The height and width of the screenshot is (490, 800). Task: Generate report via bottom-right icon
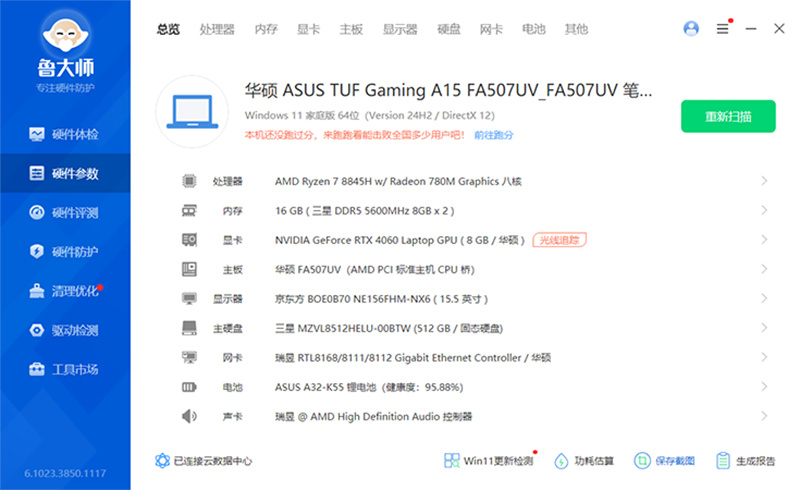point(724,461)
